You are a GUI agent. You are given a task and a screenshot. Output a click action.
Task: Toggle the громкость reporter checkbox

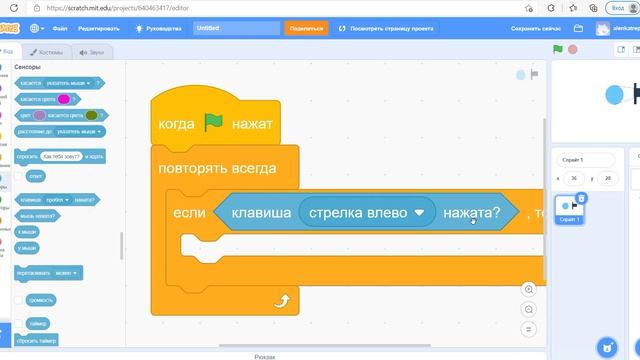[18, 300]
